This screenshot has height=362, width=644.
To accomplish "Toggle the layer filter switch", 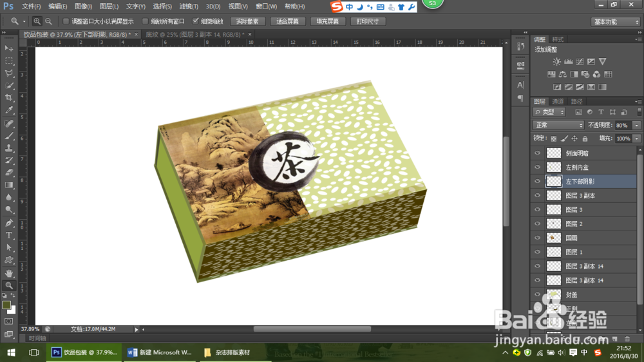I will coord(639,112).
